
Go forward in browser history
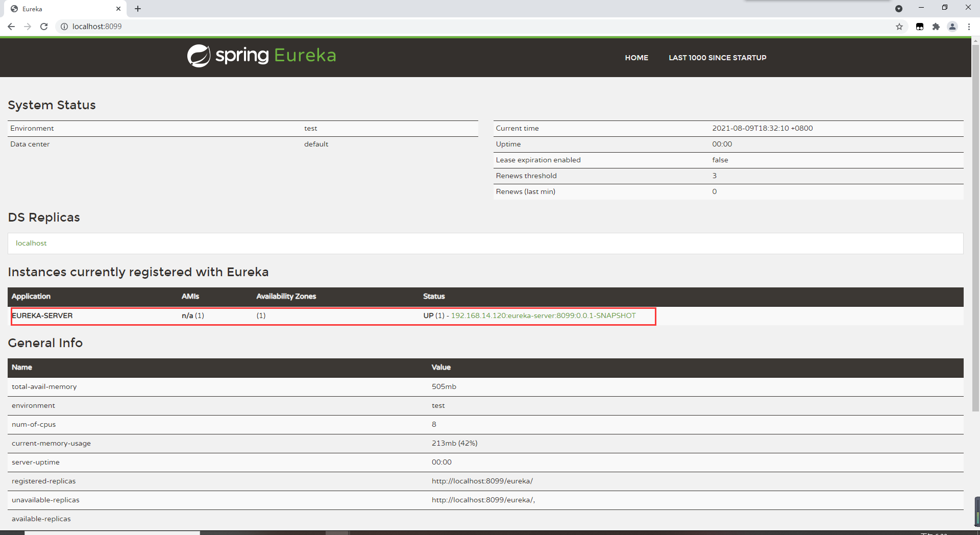click(x=28, y=27)
